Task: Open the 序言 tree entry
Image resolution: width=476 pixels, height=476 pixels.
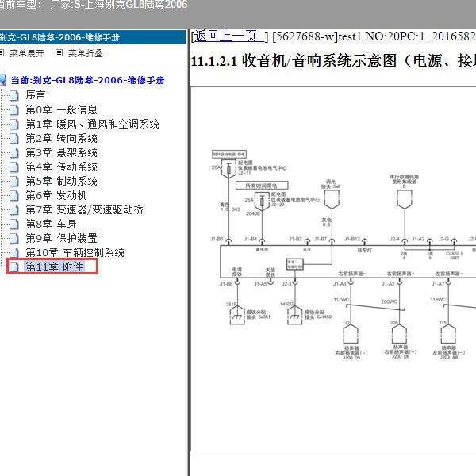Action: tap(36, 95)
